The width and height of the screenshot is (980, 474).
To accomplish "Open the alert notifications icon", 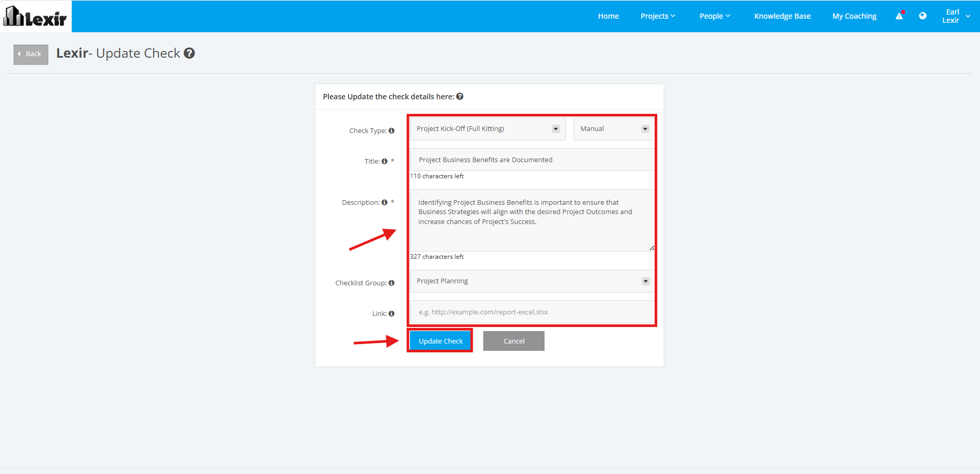I will [899, 16].
